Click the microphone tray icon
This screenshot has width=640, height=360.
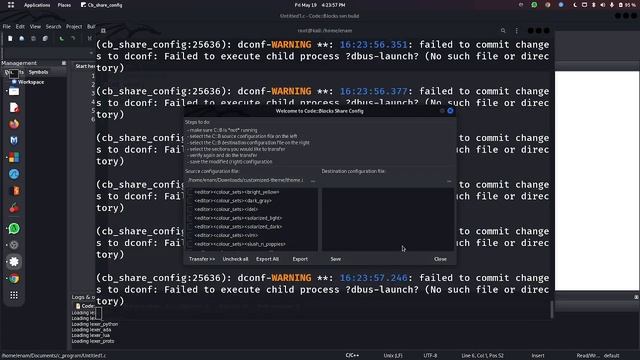pos(611,5)
